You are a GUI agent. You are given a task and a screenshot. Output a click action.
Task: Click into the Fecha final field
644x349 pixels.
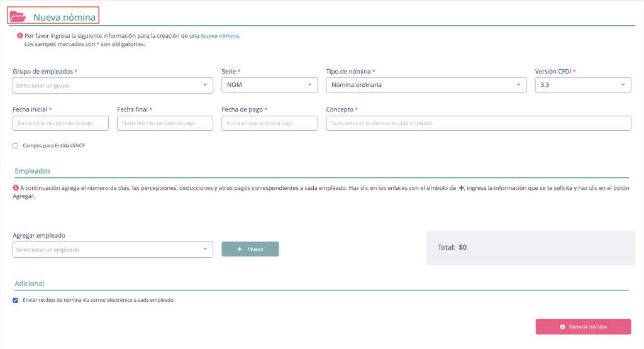point(165,123)
